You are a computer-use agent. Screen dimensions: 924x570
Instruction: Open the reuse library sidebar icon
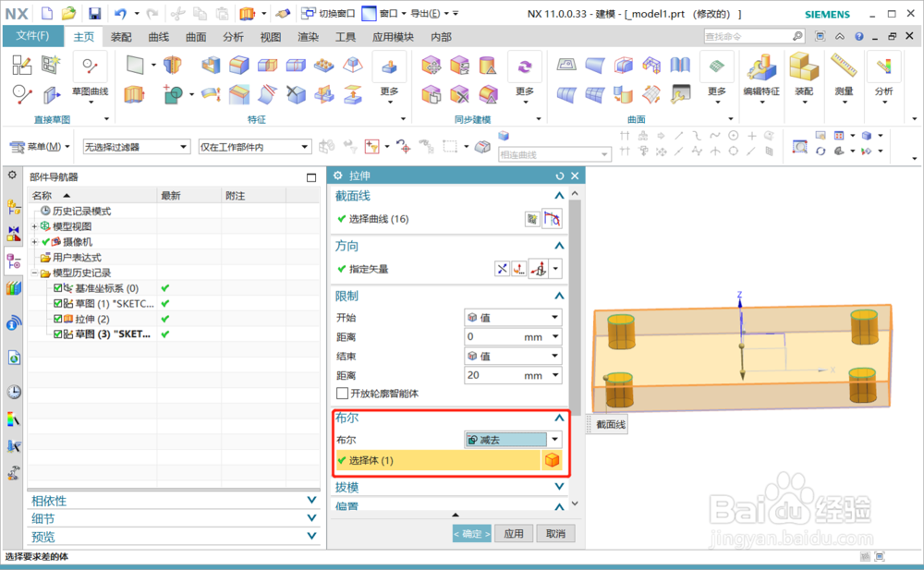coord(14,289)
